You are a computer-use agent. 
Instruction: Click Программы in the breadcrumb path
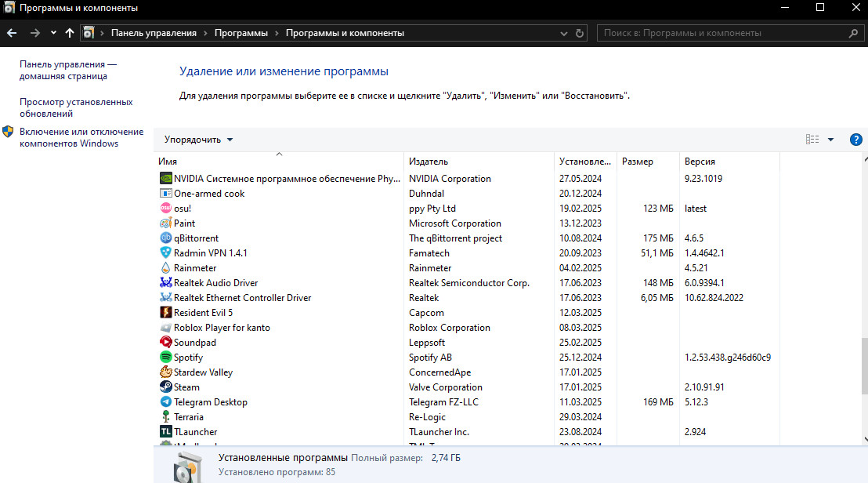pyautogui.click(x=241, y=33)
